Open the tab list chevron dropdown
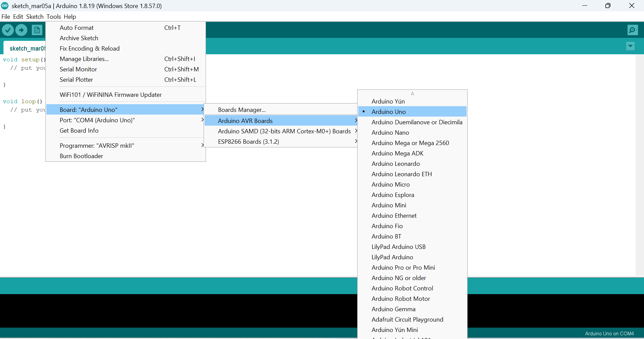Viewport: 644px width, 339px height. [631, 46]
